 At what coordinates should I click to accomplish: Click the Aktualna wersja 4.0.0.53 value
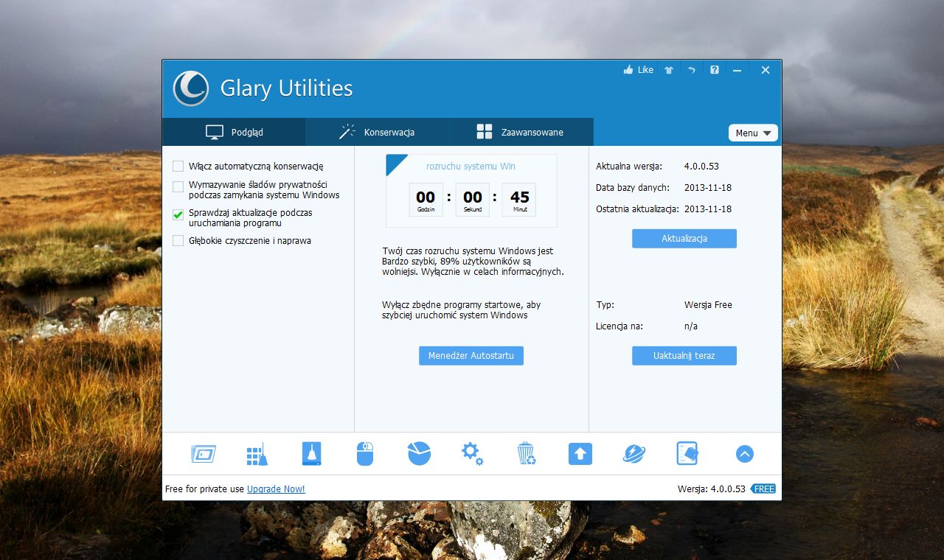701,167
